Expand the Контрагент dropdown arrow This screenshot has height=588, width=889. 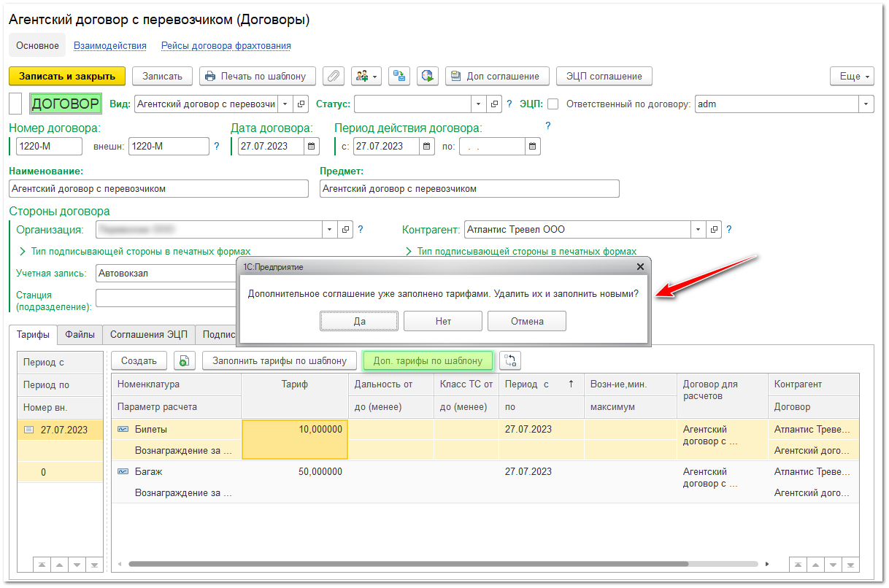click(x=699, y=229)
